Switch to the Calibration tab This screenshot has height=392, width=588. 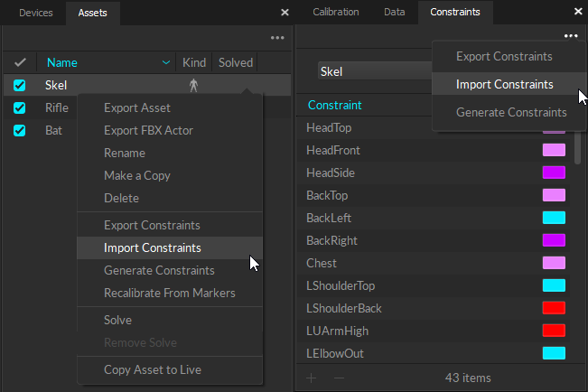click(335, 12)
